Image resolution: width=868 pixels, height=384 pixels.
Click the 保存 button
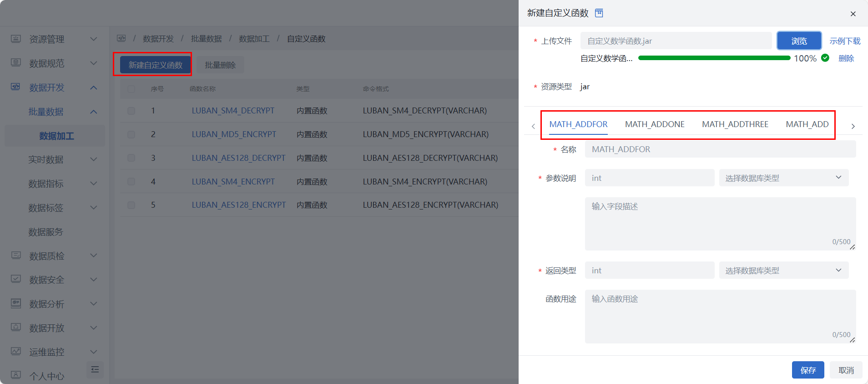click(x=808, y=370)
